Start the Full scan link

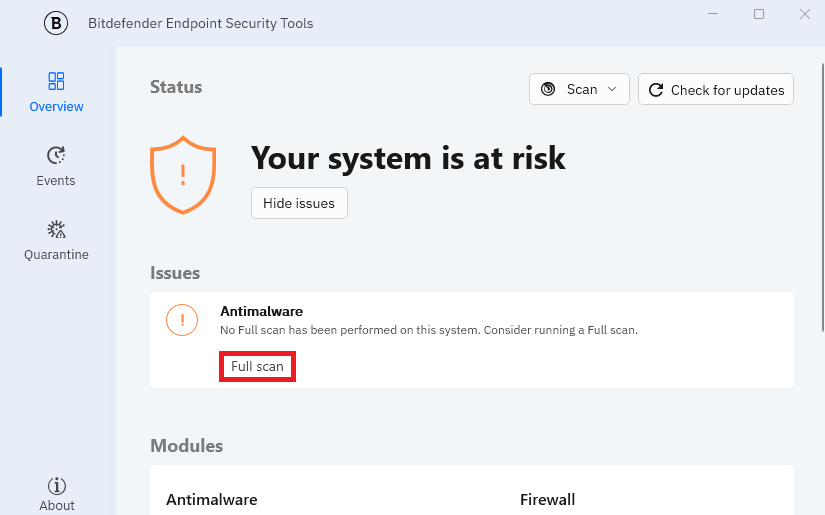coord(257,366)
